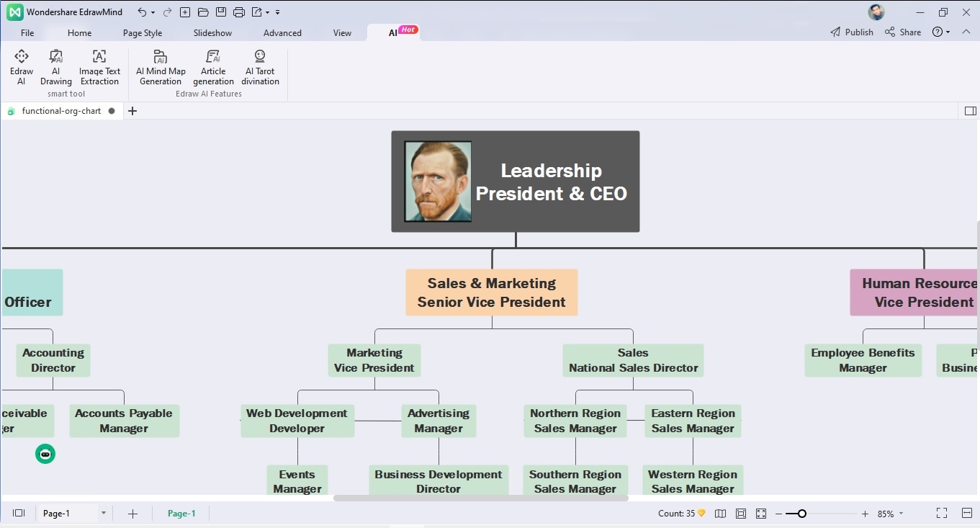Select Image Text Extraction tool
980x528 pixels.
[99, 67]
